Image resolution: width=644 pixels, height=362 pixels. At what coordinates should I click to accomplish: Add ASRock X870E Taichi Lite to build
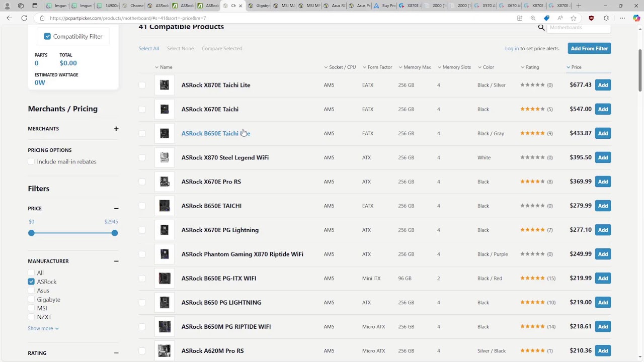[x=603, y=85]
